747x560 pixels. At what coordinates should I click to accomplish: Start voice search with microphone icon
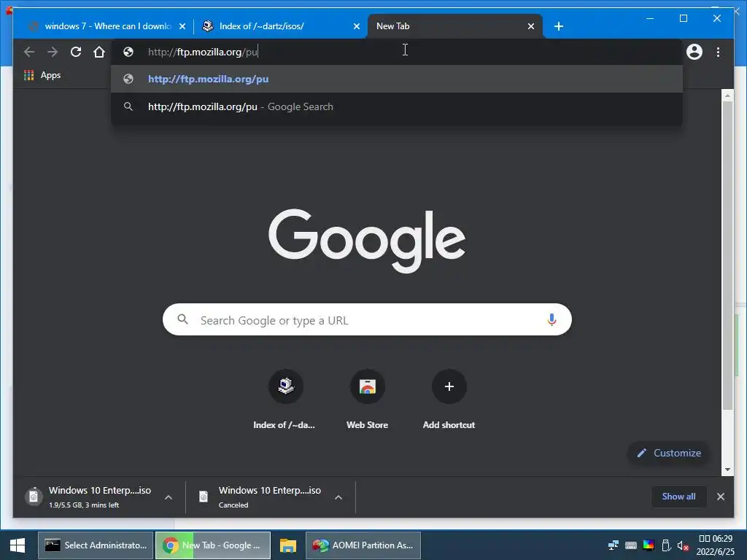point(551,319)
